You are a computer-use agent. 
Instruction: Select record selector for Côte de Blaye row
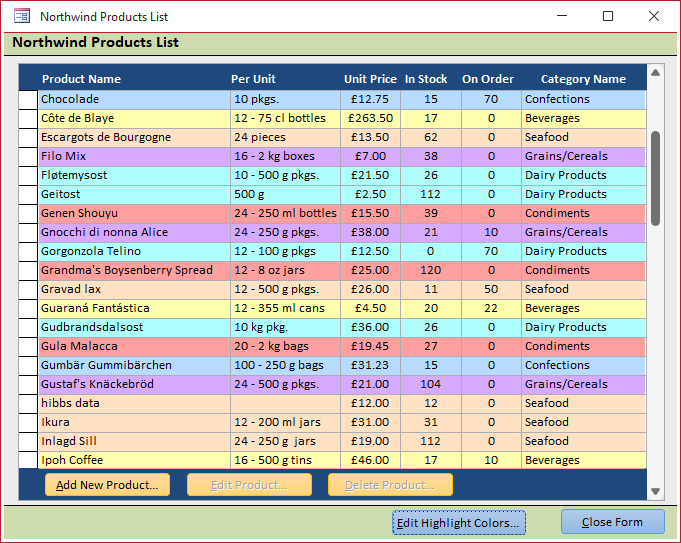point(28,119)
